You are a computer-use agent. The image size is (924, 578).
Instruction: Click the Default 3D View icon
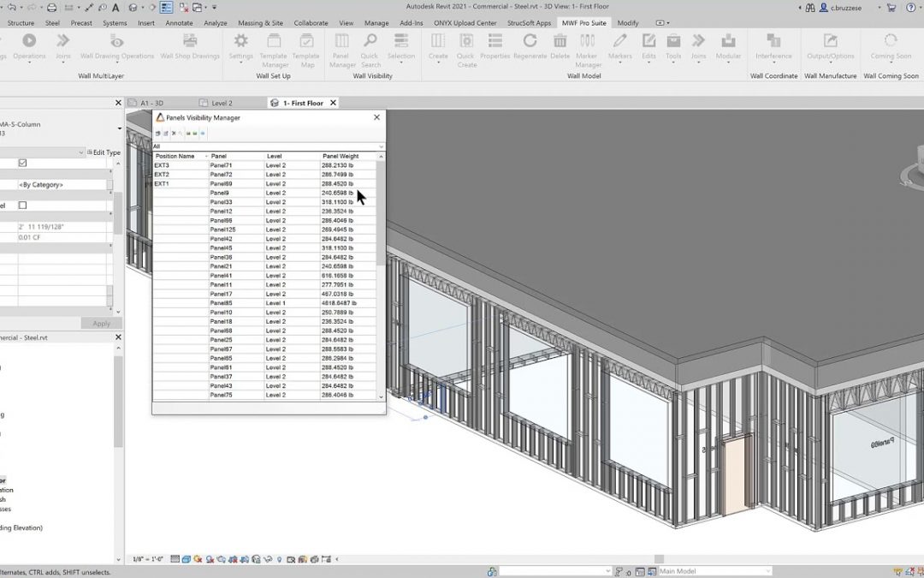click(133, 7)
